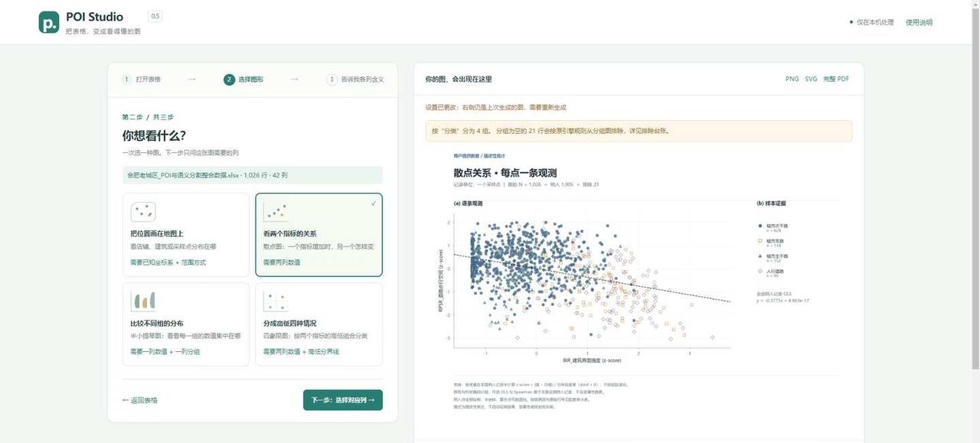This screenshot has height=443, width=980.
Task: Click the scatter plot icon thumbnail
Action: (276, 212)
